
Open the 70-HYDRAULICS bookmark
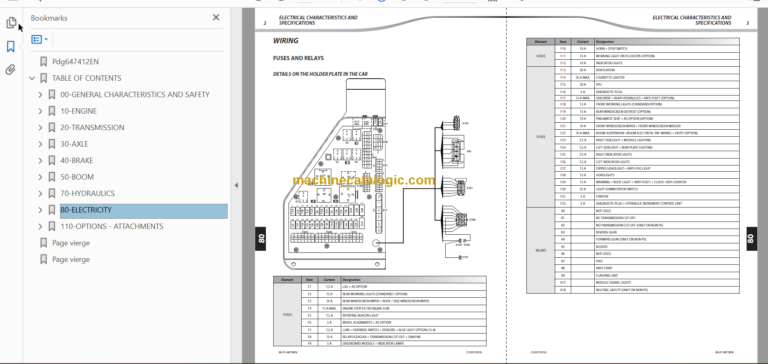[88, 194]
